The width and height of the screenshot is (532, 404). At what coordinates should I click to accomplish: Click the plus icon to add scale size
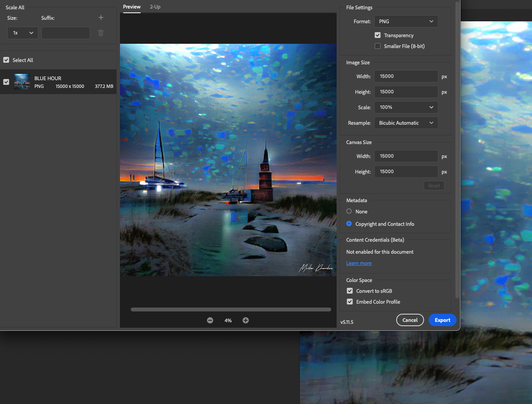(x=101, y=17)
